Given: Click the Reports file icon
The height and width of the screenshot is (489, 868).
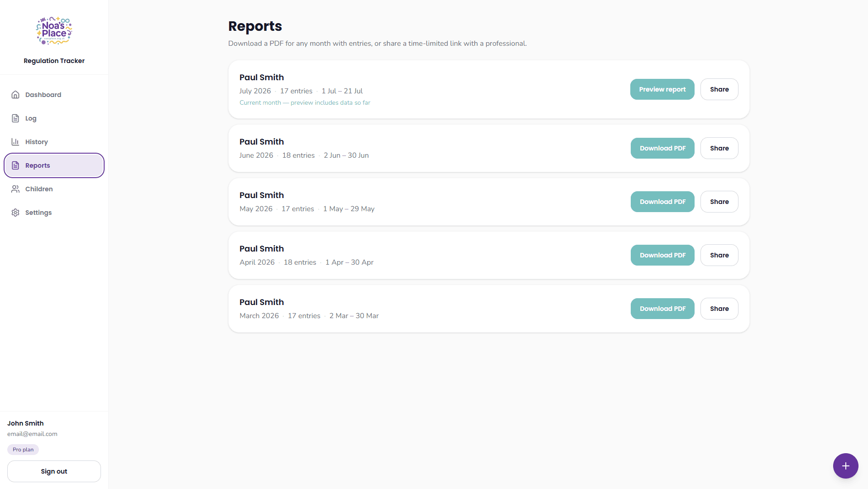Looking at the screenshot, I should point(15,165).
